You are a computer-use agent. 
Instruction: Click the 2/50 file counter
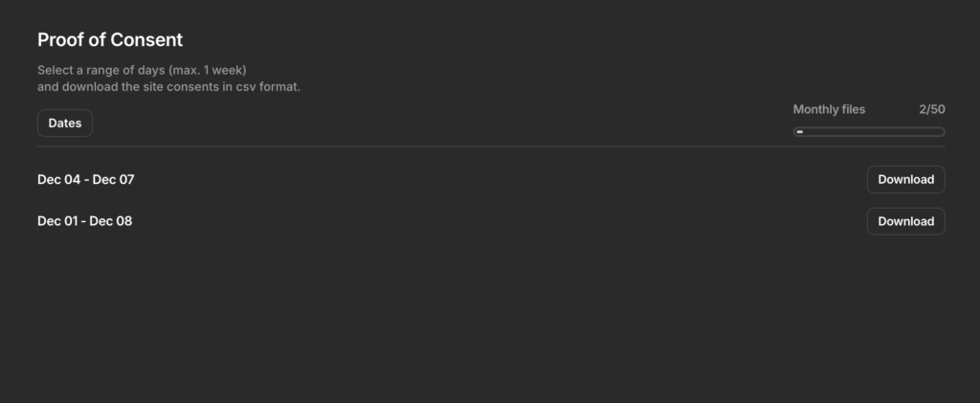point(931,109)
